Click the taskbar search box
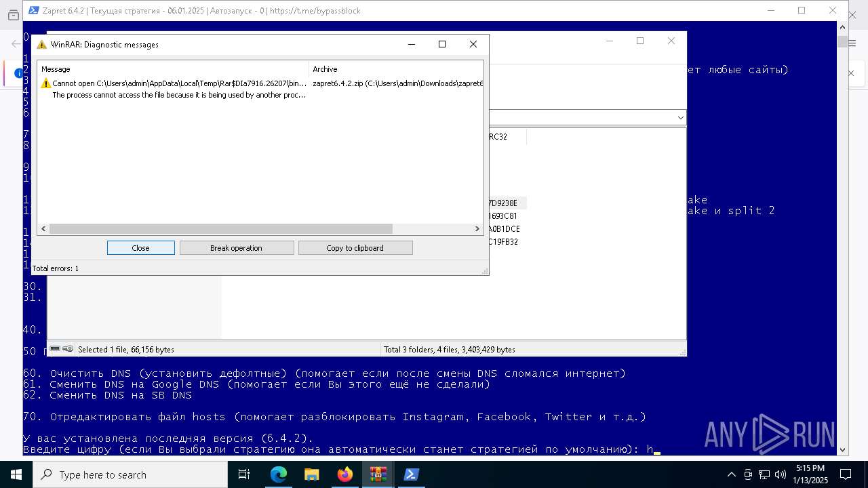 [130, 474]
